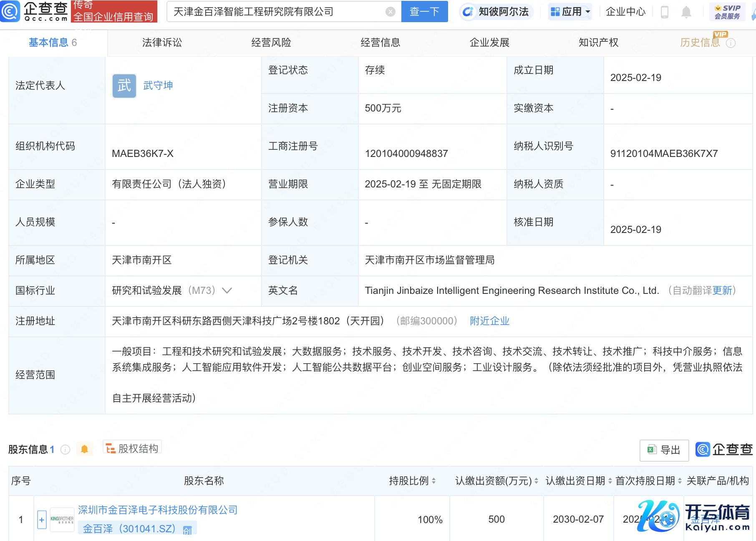Show shareholder info tooltip icon

click(x=65, y=450)
